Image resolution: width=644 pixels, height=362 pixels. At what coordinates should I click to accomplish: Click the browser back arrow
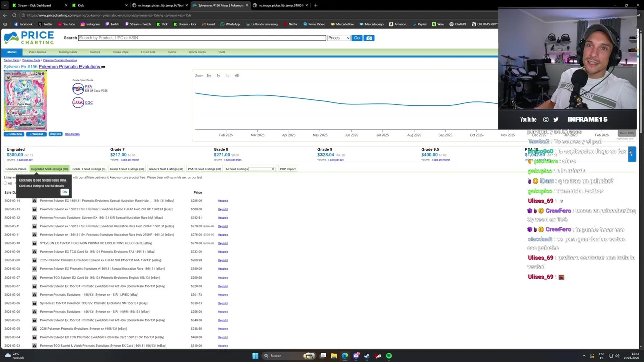coord(5,15)
